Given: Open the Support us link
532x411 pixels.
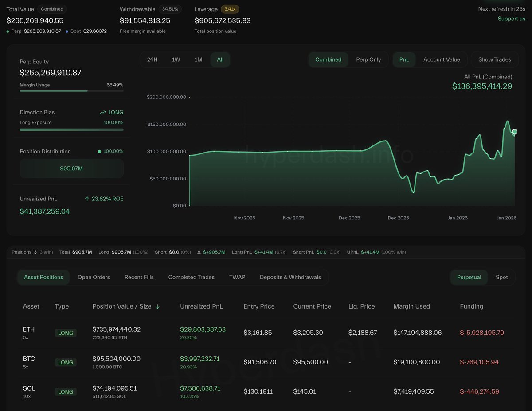Looking at the screenshot, I should 512,19.
